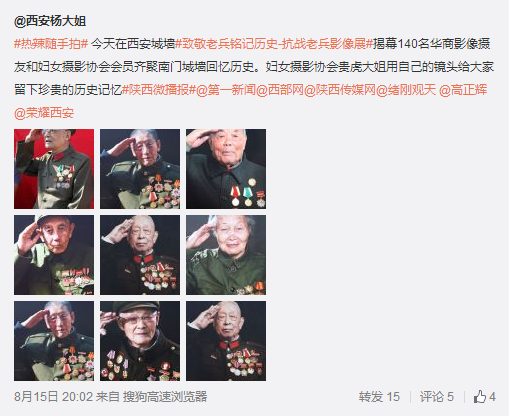Open the 搜狗高速浏览器 source link
The image size is (509, 416).
[x=165, y=397]
